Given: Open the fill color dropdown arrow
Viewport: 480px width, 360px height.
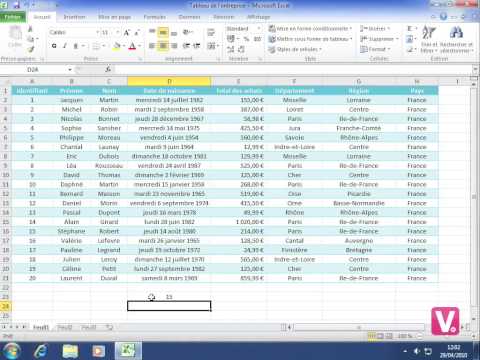Looking at the screenshot, I should point(123,46).
